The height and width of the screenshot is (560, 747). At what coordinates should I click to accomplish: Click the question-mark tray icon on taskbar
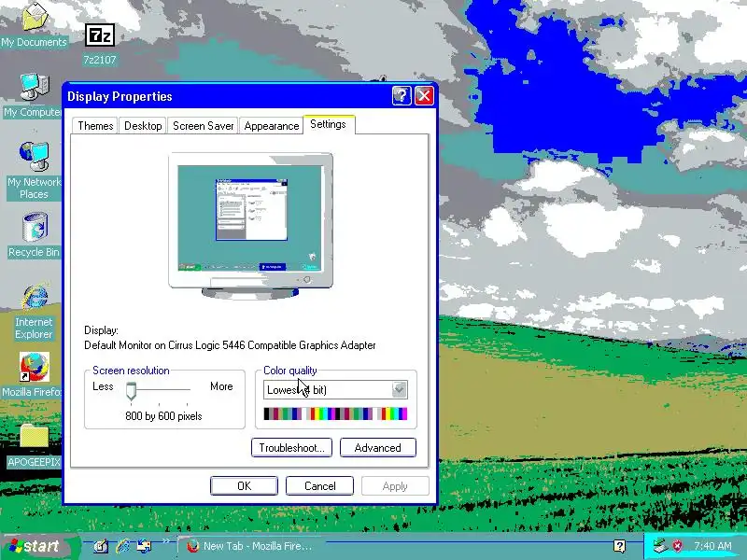coord(619,546)
